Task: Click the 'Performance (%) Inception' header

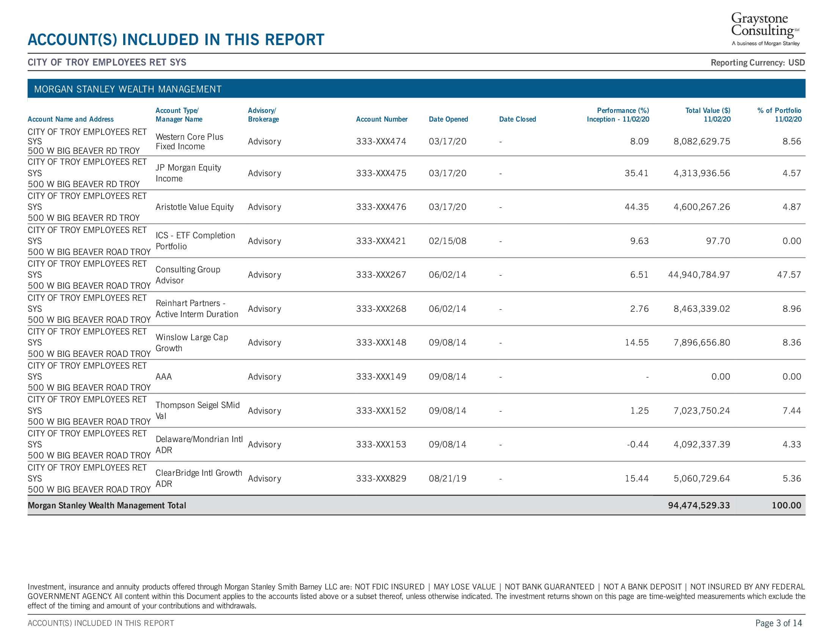Action: coord(618,115)
